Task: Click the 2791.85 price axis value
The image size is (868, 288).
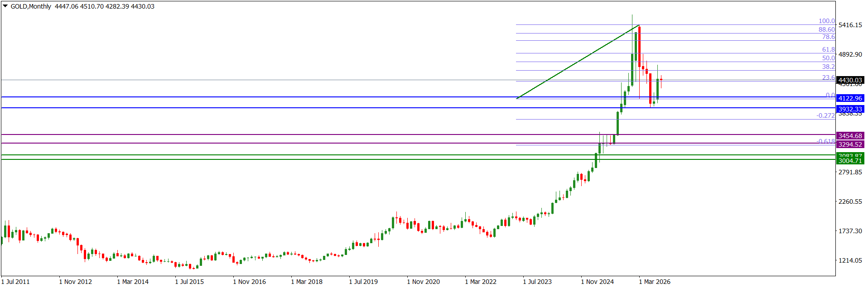Action: click(x=850, y=172)
